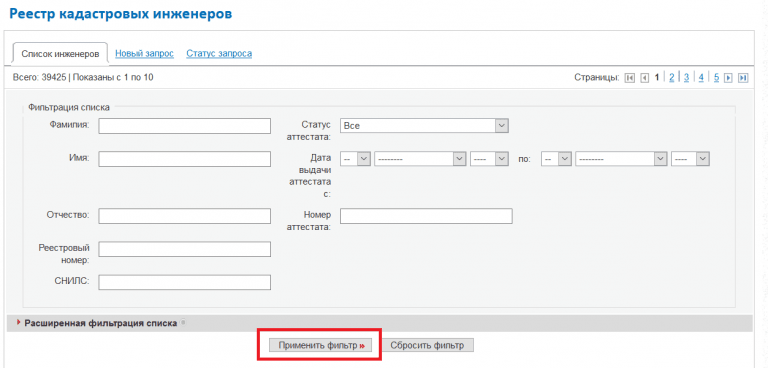Go to last page icon
This screenshot has height=368, width=768.
coord(743,78)
